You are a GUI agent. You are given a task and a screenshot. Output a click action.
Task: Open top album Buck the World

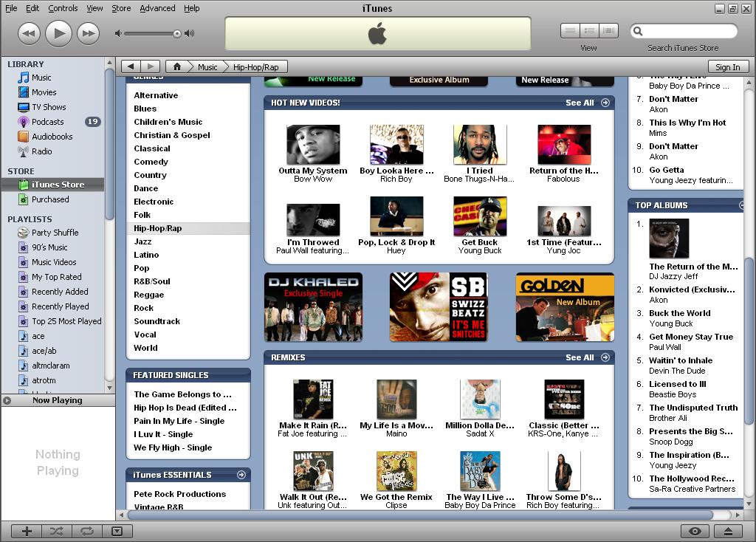pos(680,313)
